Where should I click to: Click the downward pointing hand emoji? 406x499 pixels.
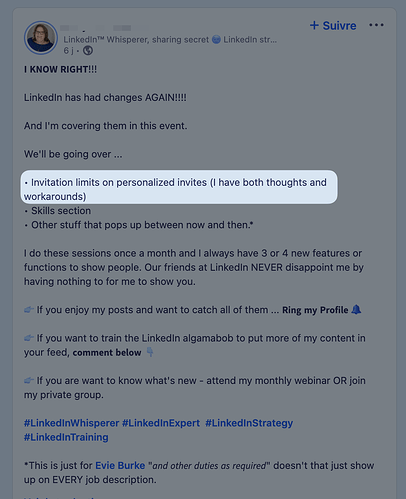[x=150, y=352]
